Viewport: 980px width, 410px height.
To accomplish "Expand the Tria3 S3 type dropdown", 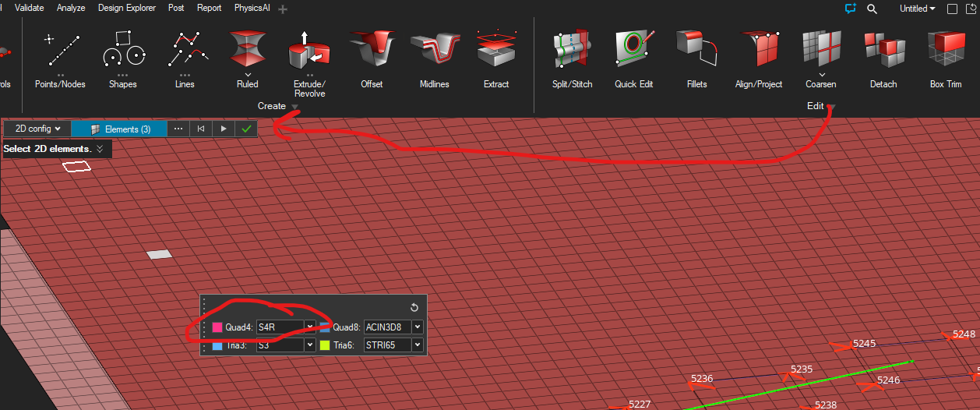I will (x=309, y=345).
